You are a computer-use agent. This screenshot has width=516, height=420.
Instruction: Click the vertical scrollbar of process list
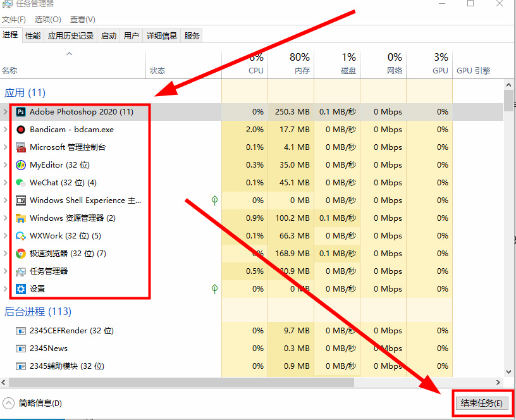click(508, 190)
